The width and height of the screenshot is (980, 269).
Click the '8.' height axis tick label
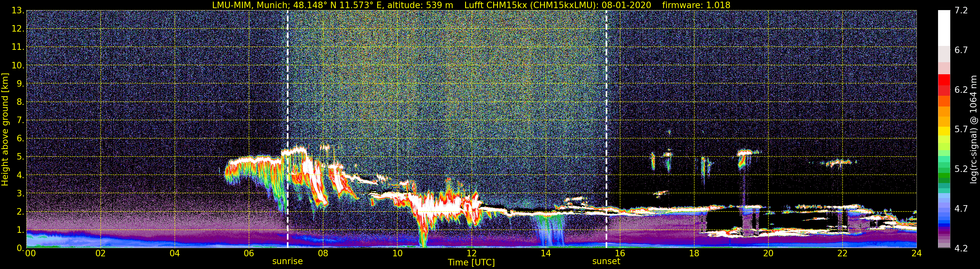[x=20, y=102]
